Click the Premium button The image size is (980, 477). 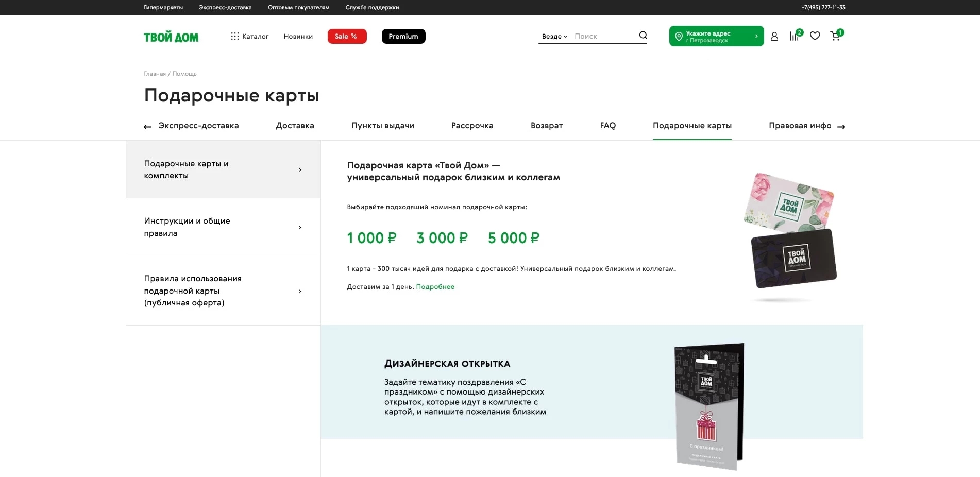(403, 36)
